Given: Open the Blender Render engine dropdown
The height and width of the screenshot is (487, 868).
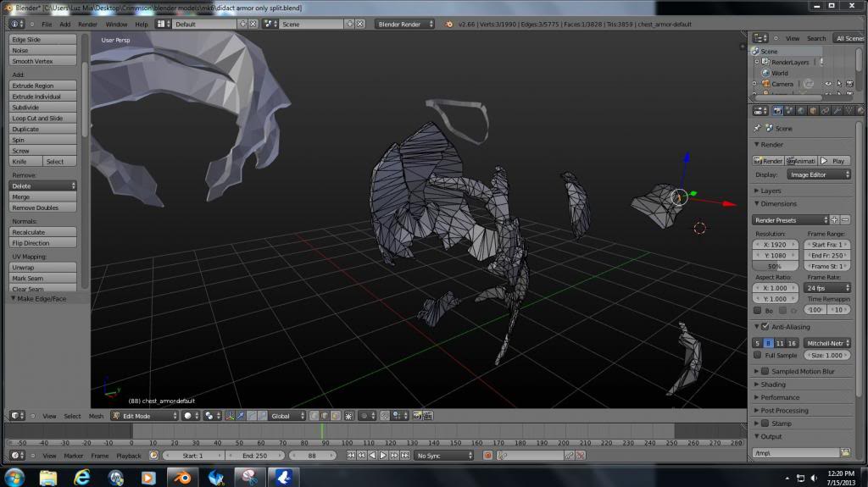Looking at the screenshot, I should [x=404, y=24].
